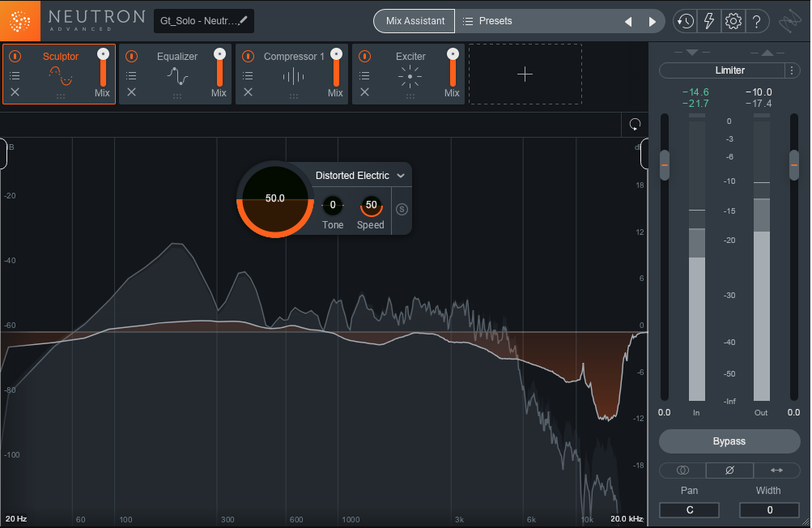This screenshot has width=812, height=528.
Task: Click the input gain fader handle
Action: click(665, 165)
